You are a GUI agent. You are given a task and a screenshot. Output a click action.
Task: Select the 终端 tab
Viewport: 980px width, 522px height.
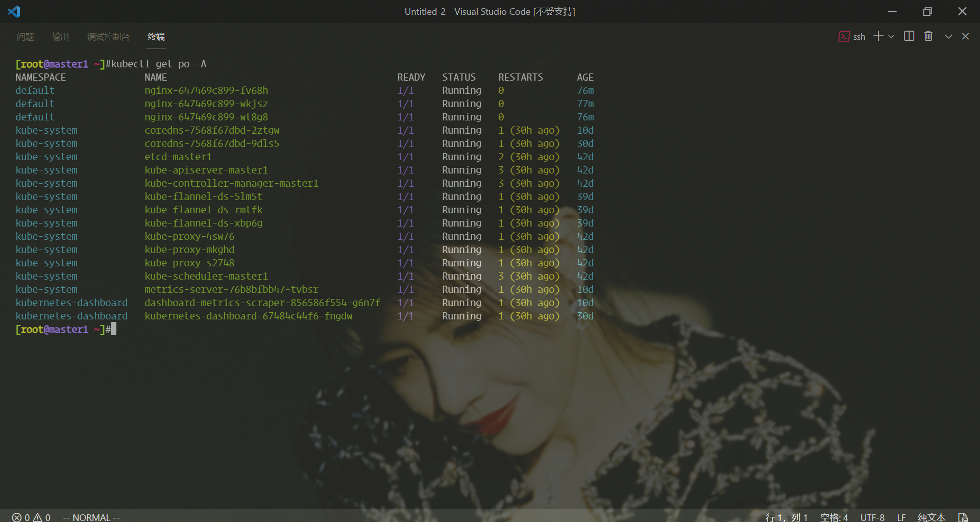pyautogui.click(x=156, y=37)
